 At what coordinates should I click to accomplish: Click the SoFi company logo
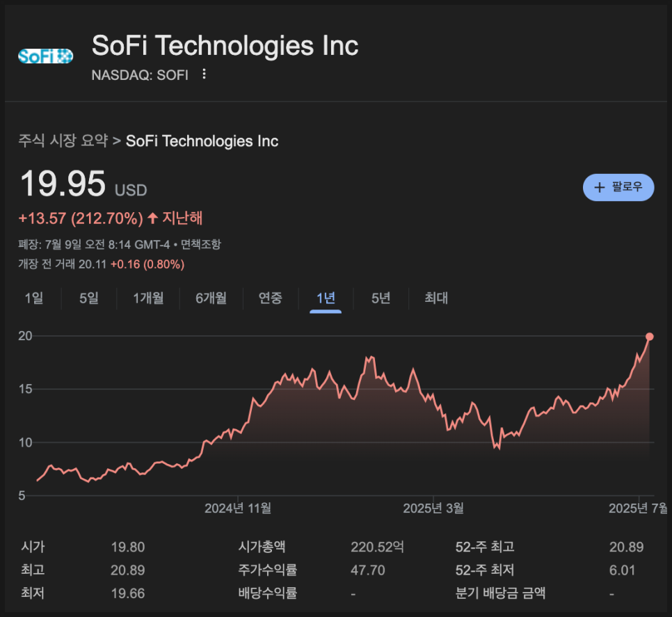click(45, 56)
